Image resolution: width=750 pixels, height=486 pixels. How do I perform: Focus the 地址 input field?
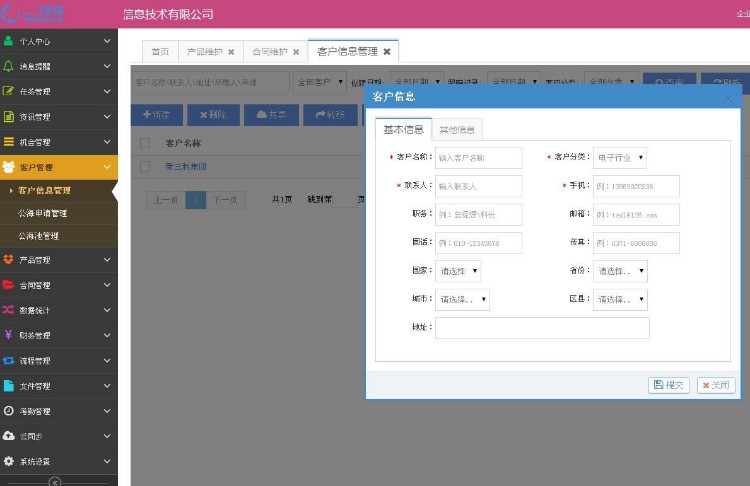click(542, 328)
